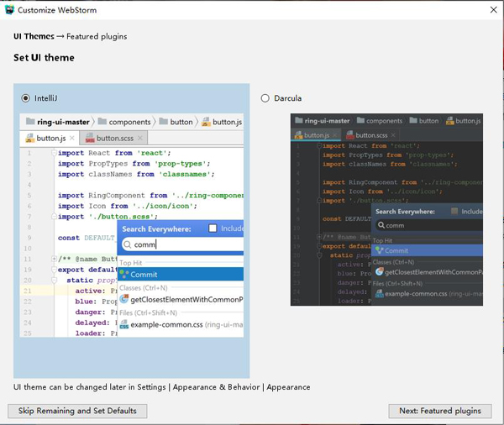Click the button folder icon in Darcula preview
504x425 pixels.
[413, 120]
